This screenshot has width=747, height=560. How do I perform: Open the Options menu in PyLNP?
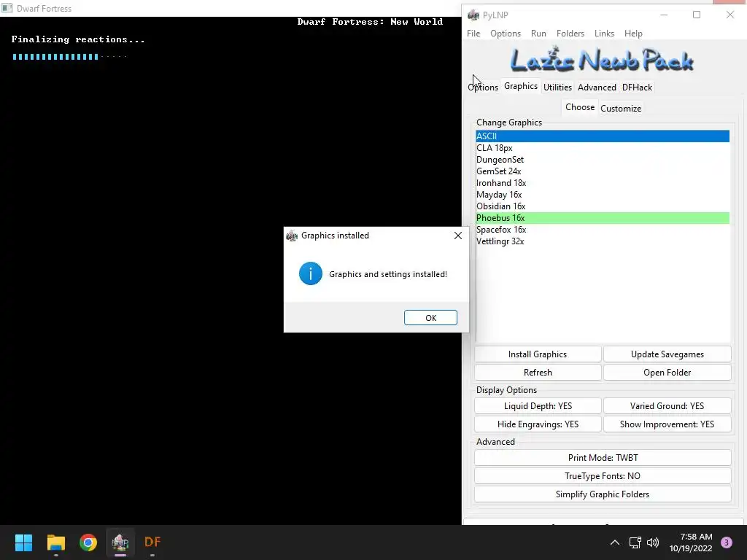[506, 34]
